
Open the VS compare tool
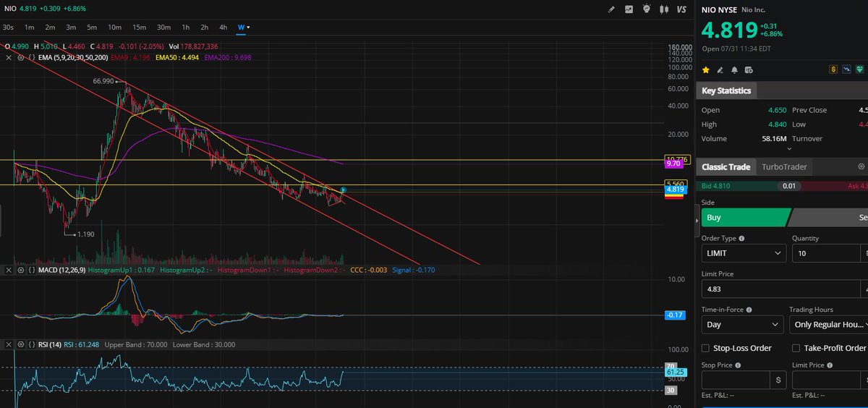click(x=681, y=9)
